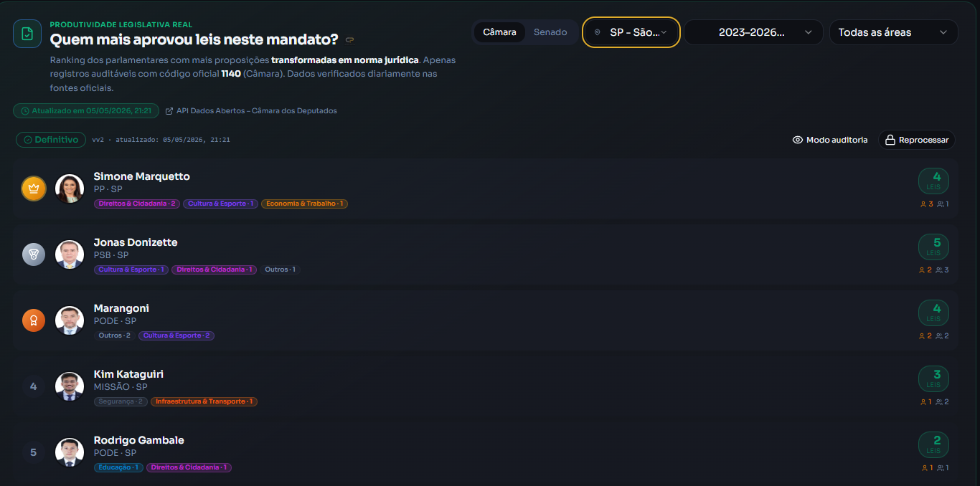Click the Reprocessar button

coord(917,140)
